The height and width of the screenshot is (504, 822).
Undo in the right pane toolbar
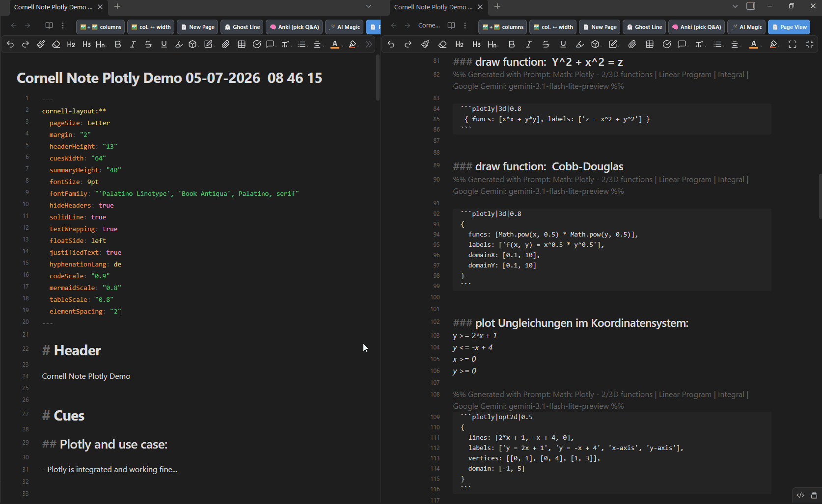click(391, 45)
